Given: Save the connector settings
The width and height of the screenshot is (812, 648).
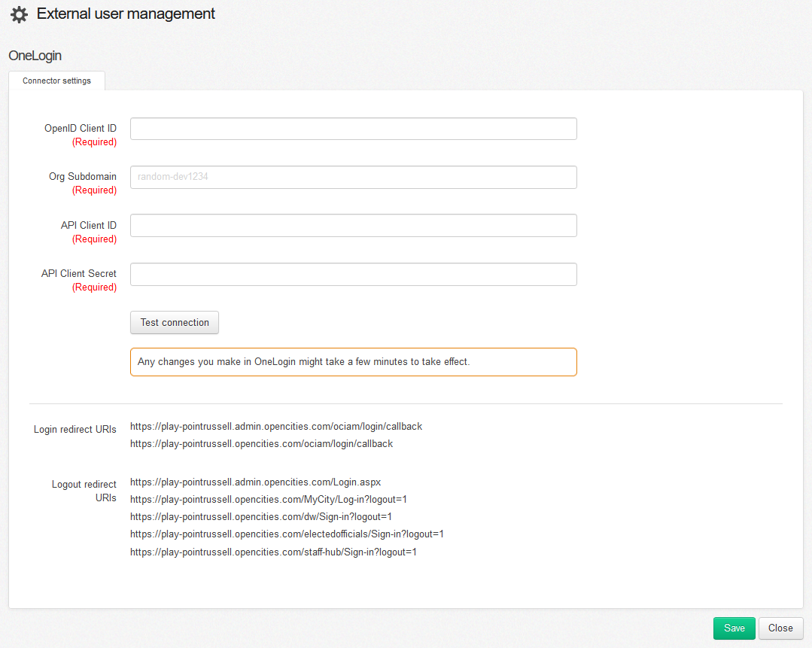Looking at the screenshot, I should (734, 628).
